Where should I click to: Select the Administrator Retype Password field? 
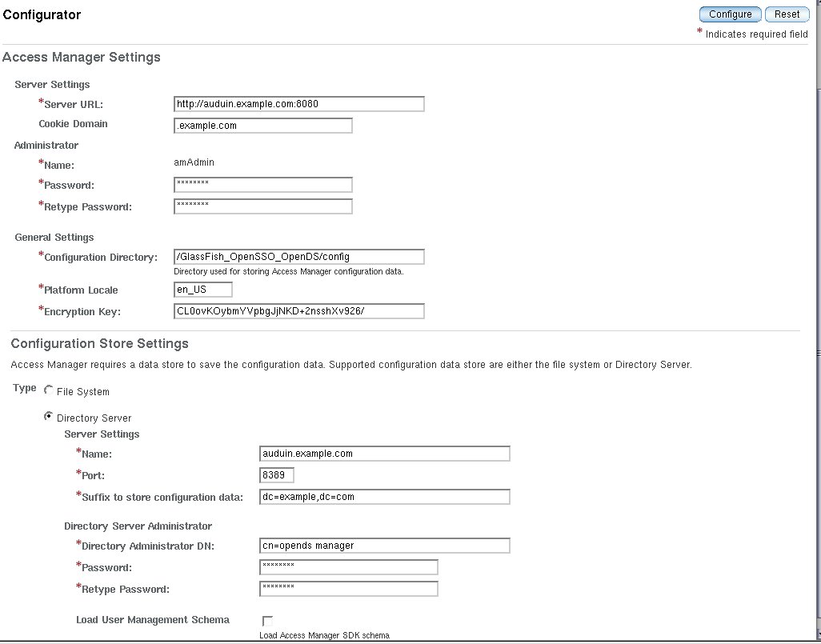[262, 206]
